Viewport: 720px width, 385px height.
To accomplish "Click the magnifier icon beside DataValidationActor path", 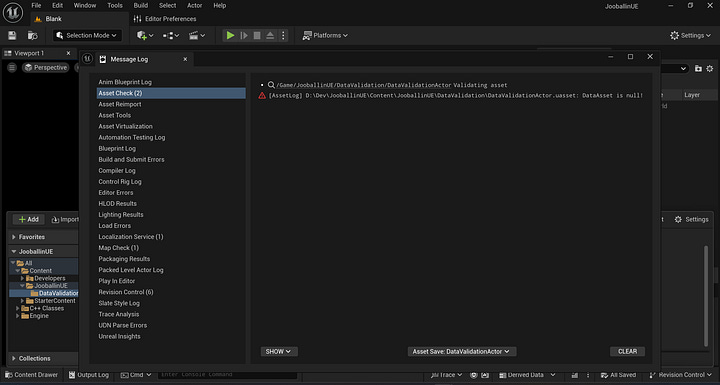I will pyautogui.click(x=271, y=85).
